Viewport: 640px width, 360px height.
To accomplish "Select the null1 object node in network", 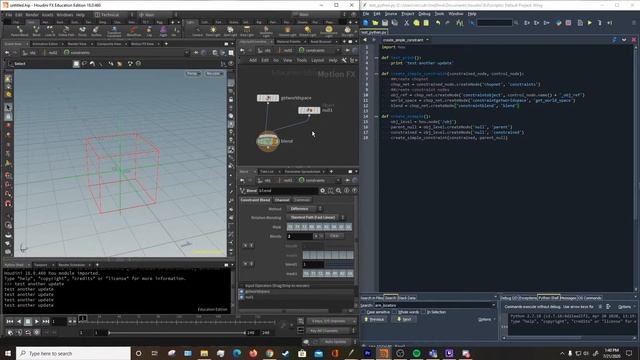I will point(309,110).
